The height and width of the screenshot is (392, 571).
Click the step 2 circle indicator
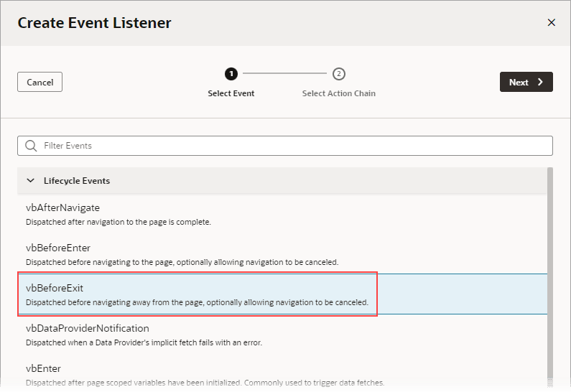pyautogui.click(x=339, y=74)
